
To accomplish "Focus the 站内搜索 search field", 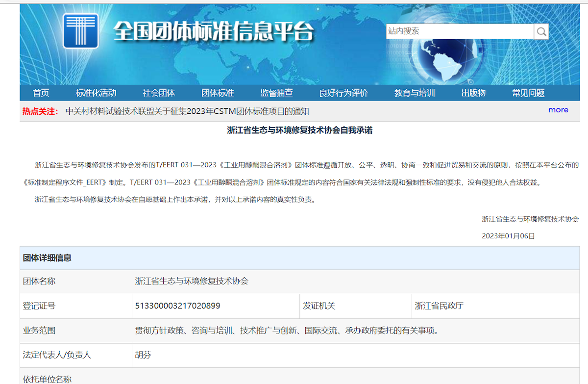I will point(460,31).
